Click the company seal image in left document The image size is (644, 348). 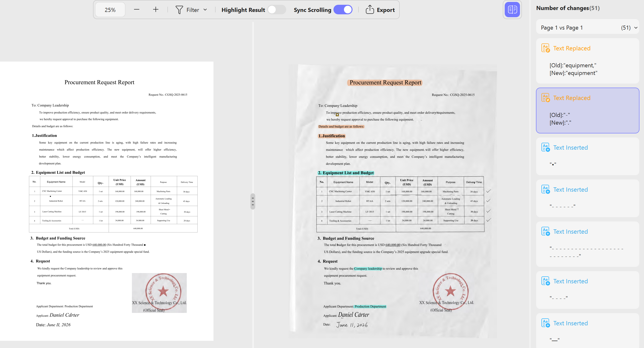coord(159,293)
